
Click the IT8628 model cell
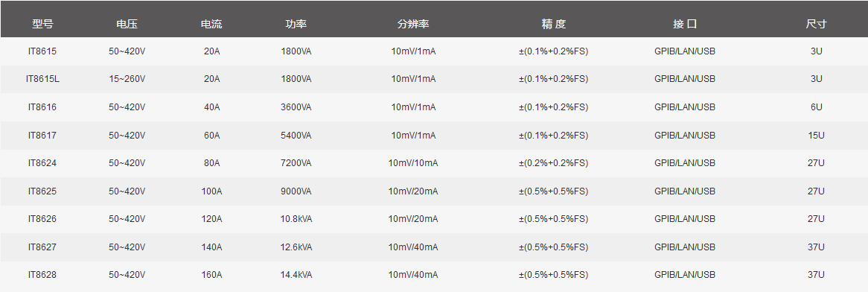[x=42, y=275]
